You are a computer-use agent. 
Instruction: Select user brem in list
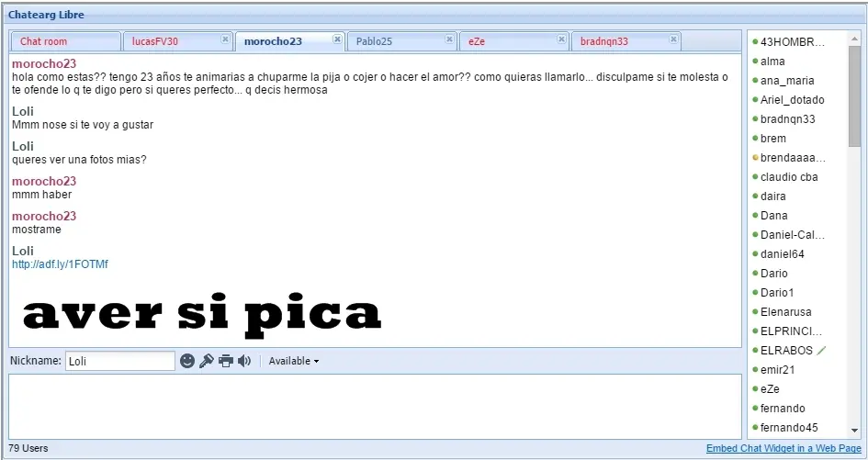(x=772, y=139)
